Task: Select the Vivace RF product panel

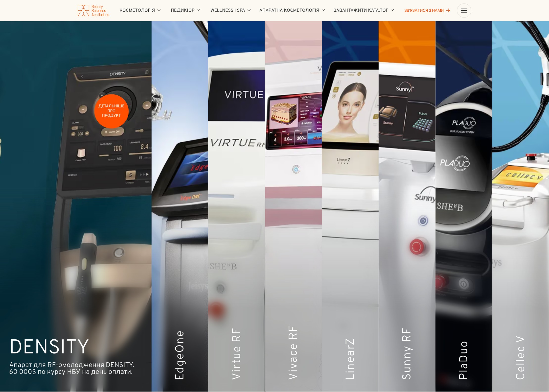Action: [294, 206]
